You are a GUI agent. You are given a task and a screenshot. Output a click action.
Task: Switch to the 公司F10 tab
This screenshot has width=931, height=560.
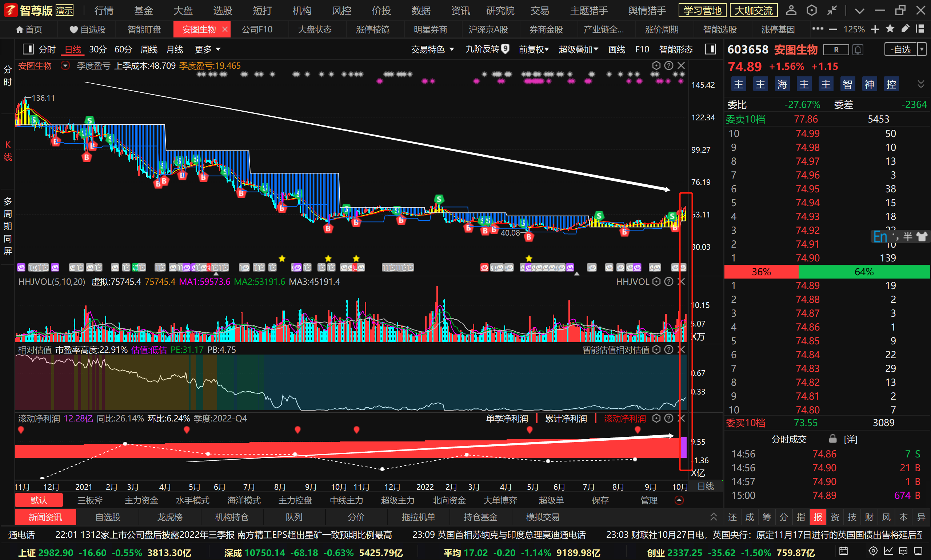tap(257, 29)
